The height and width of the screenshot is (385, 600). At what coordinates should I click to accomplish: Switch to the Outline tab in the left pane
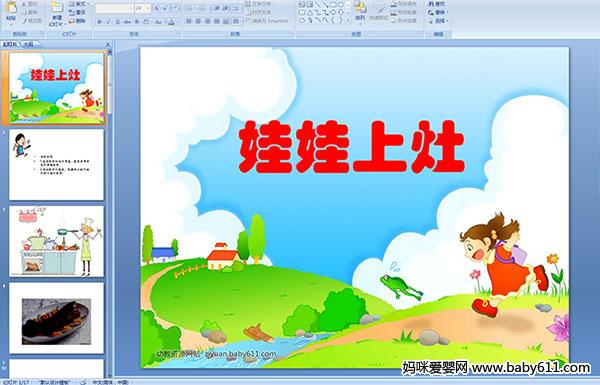[x=28, y=44]
